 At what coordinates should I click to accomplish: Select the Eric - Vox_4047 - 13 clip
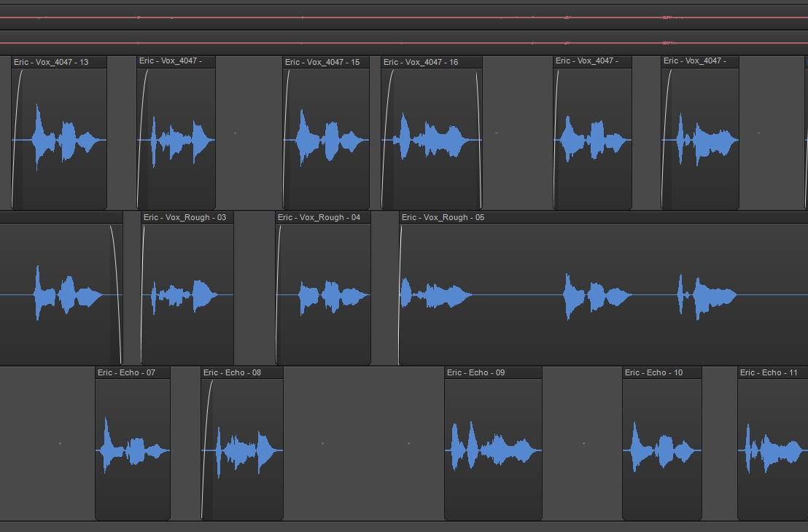[59, 133]
